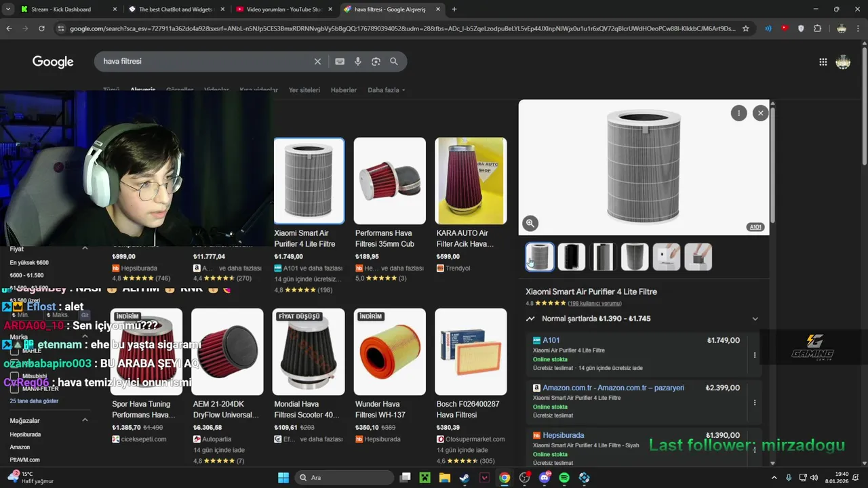The image size is (868, 488).
Task: Open the Windows Start menu
Action: [283, 478]
